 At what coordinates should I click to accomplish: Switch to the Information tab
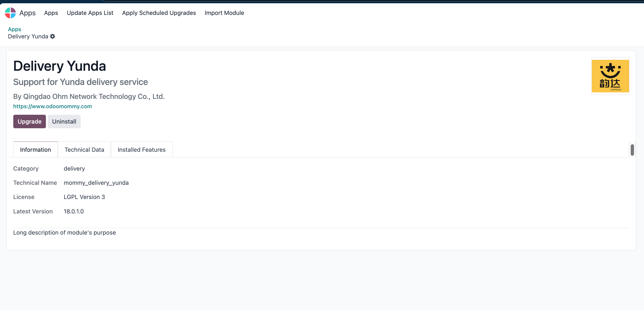point(35,150)
